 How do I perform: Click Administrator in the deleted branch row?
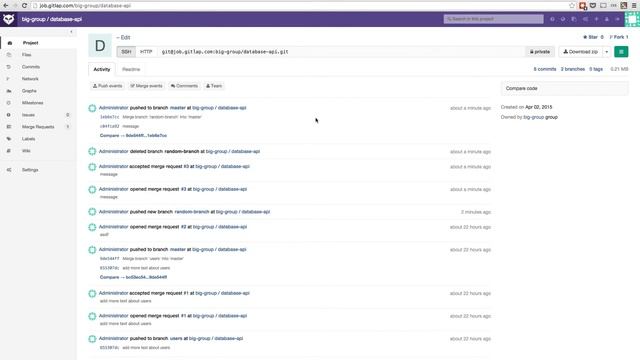point(113,151)
